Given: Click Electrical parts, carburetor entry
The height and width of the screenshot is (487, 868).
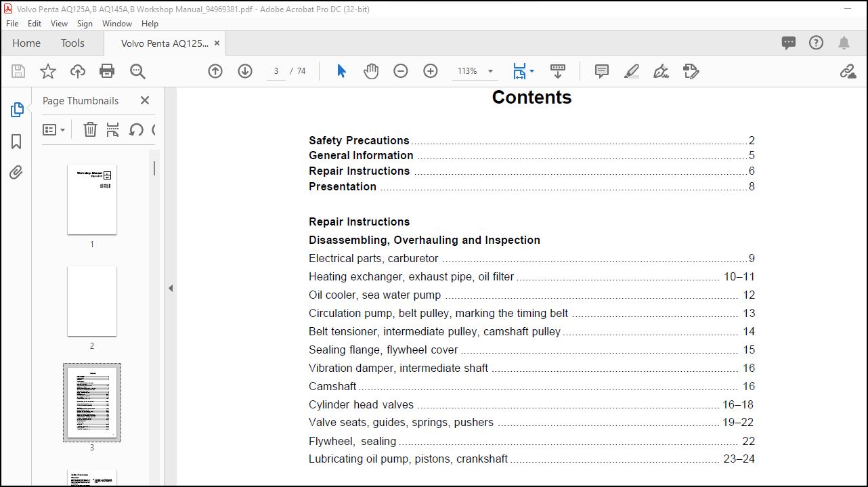Looking at the screenshot, I should [531, 258].
